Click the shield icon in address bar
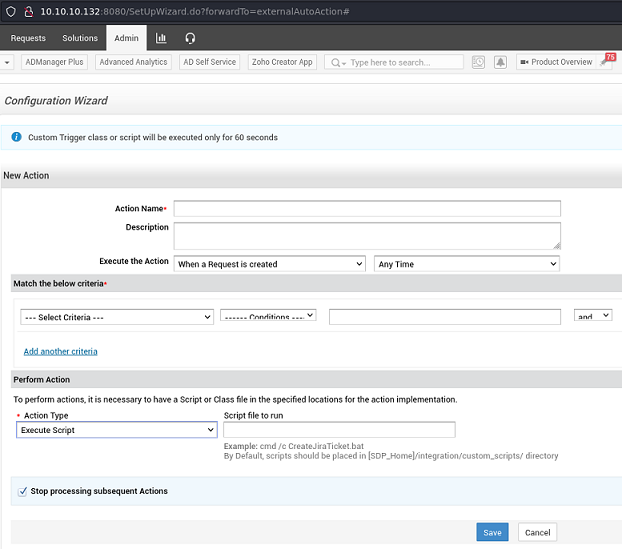This screenshot has height=549, width=622. [x=9, y=9]
